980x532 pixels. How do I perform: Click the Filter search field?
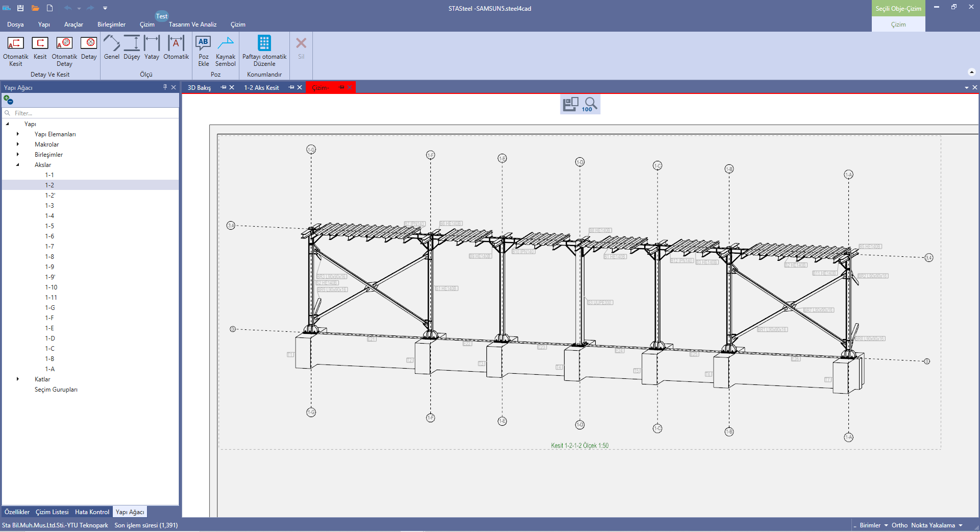coord(92,113)
